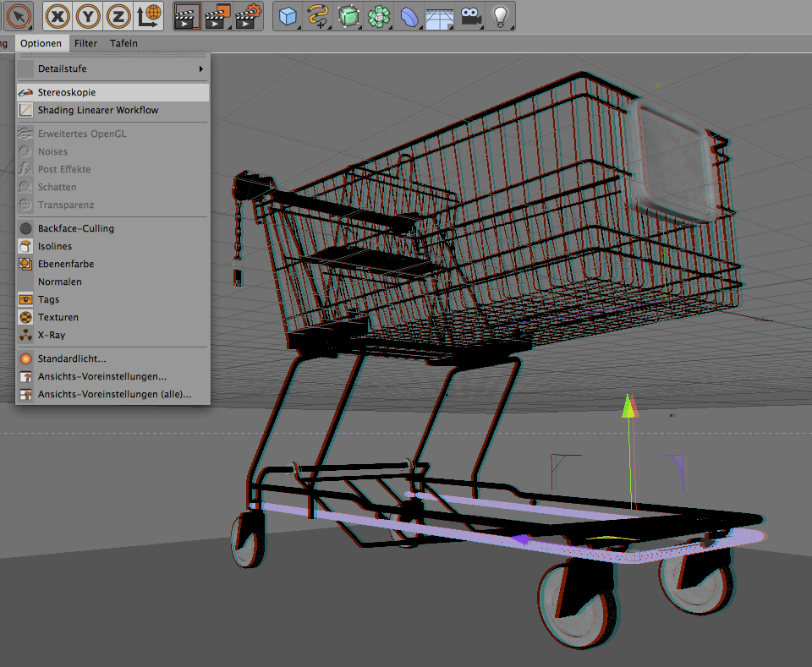Toggle the Y axis lock
Screen dimensions: 812x667
click(x=88, y=15)
